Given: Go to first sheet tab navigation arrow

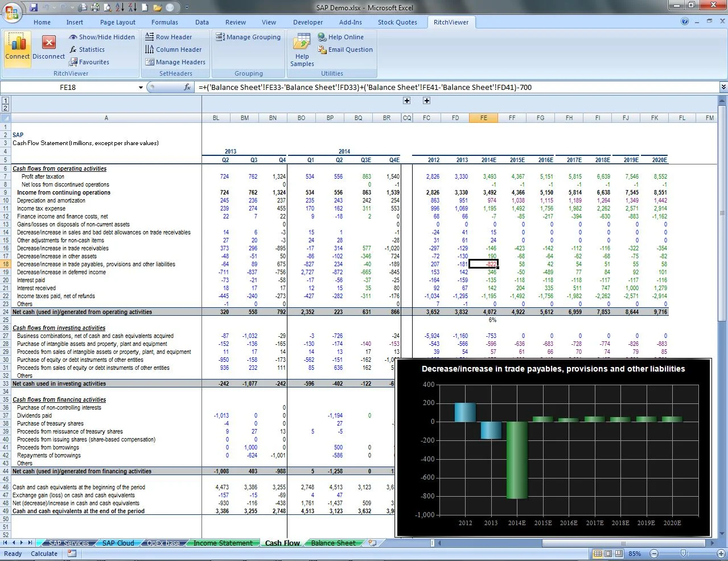Looking at the screenshot, I should click(x=6, y=543).
